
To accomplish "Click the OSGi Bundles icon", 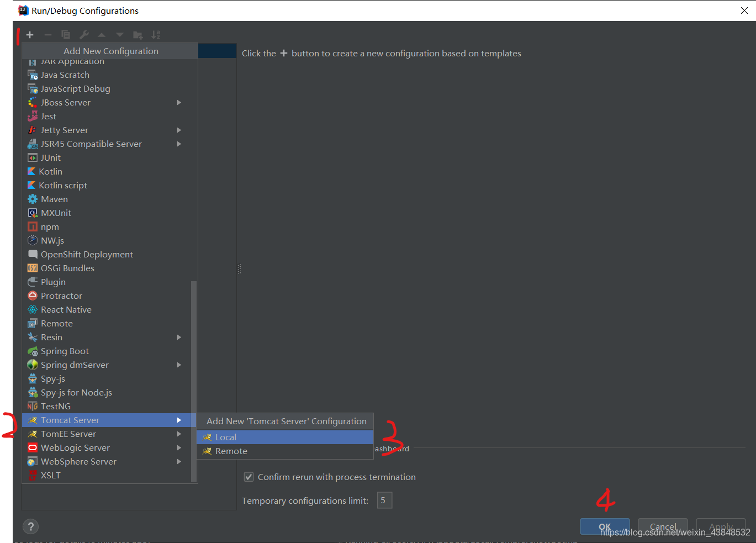I will pos(33,268).
